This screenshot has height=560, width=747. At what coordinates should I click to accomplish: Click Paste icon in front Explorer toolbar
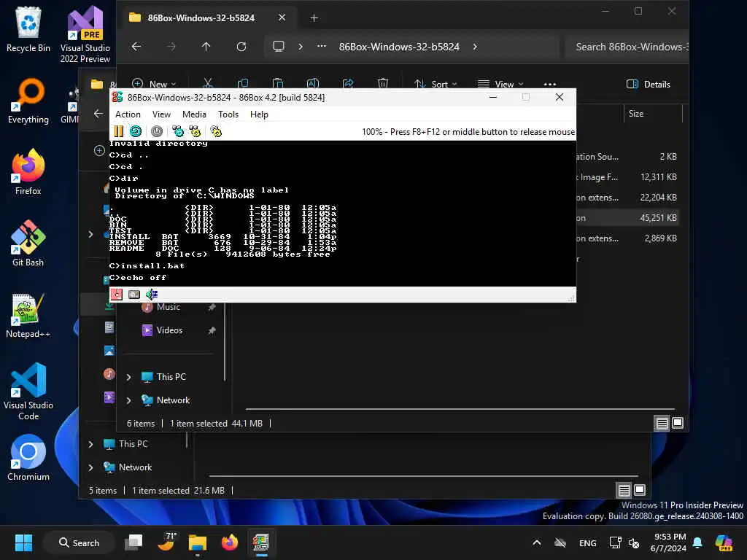278,83
